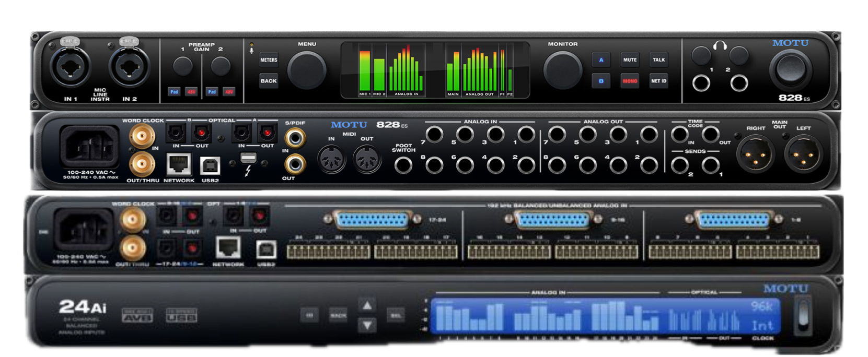Click the MENU knob on 828ES
Image resolution: width=868 pixels, height=357 pixels.
tap(307, 70)
